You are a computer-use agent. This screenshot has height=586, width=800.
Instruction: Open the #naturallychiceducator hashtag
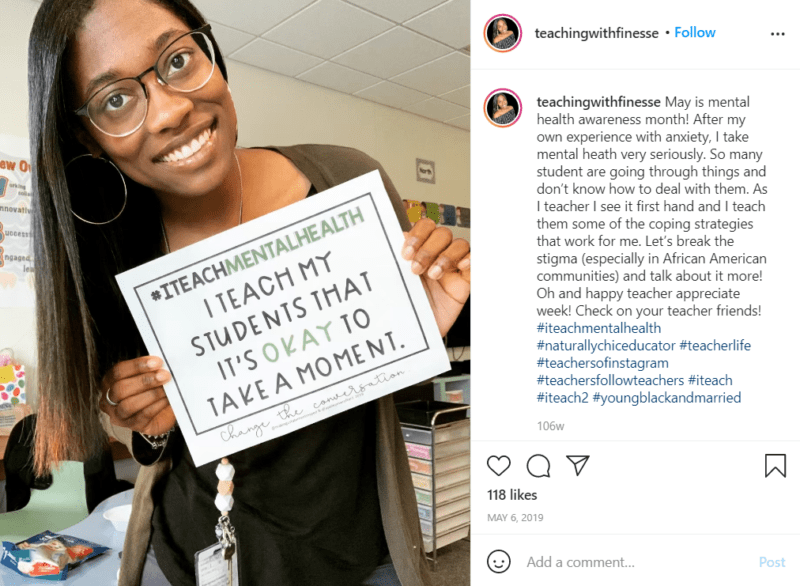coord(606,345)
